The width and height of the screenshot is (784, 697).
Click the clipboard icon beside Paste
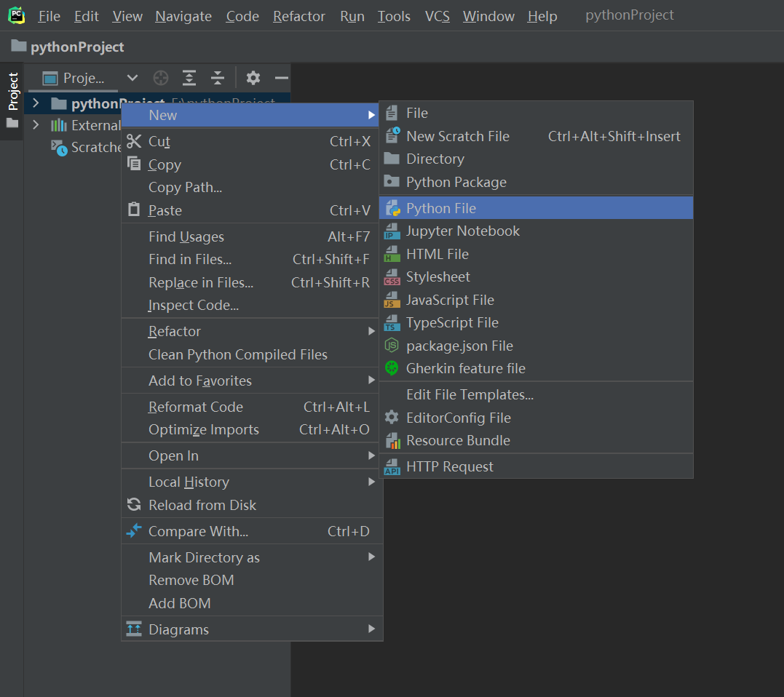point(134,210)
